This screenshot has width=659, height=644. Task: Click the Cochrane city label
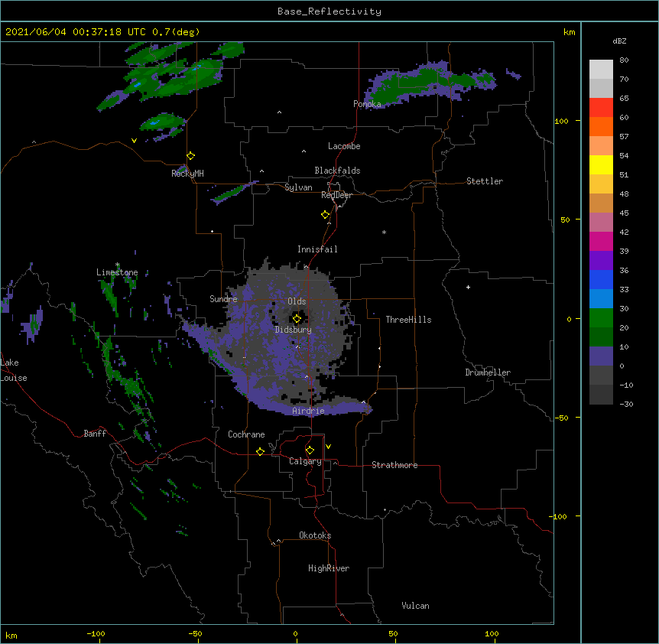[246, 434]
